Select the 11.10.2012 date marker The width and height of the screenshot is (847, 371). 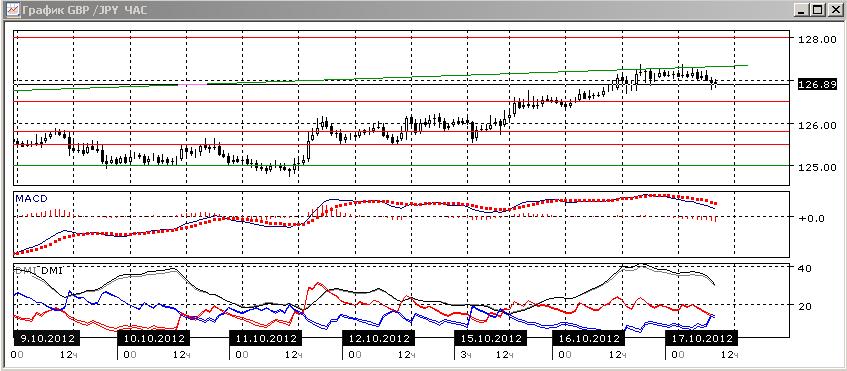pyautogui.click(x=265, y=339)
